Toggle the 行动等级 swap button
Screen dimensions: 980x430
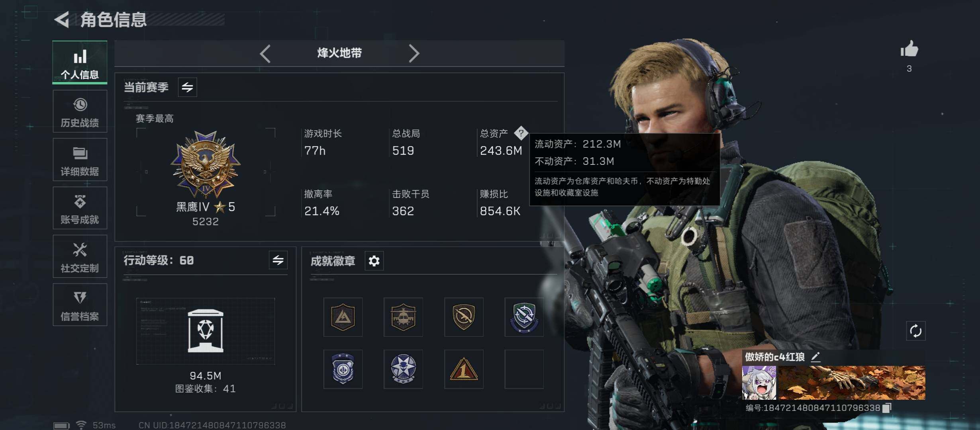click(278, 260)
